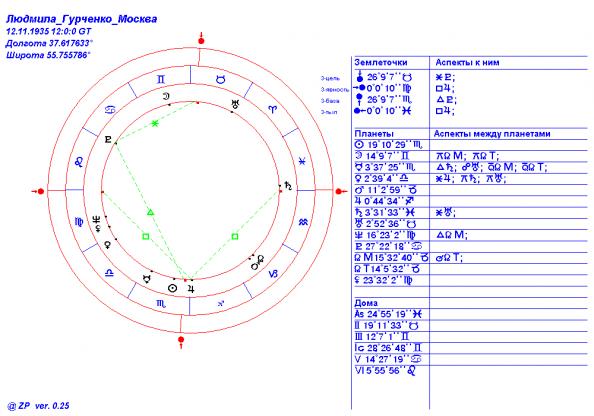Click the Saturn row 3°31'33''

pyautogui.click(x=385, y=212)
